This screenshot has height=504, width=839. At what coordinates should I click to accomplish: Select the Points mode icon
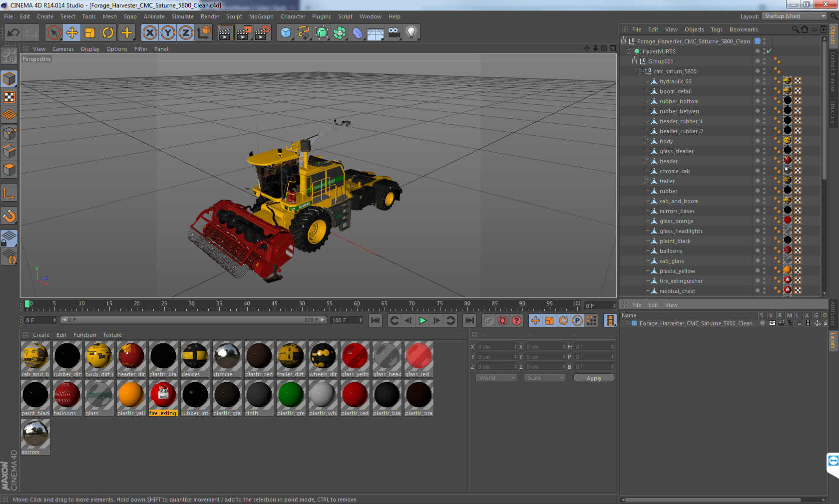point(9,134)
